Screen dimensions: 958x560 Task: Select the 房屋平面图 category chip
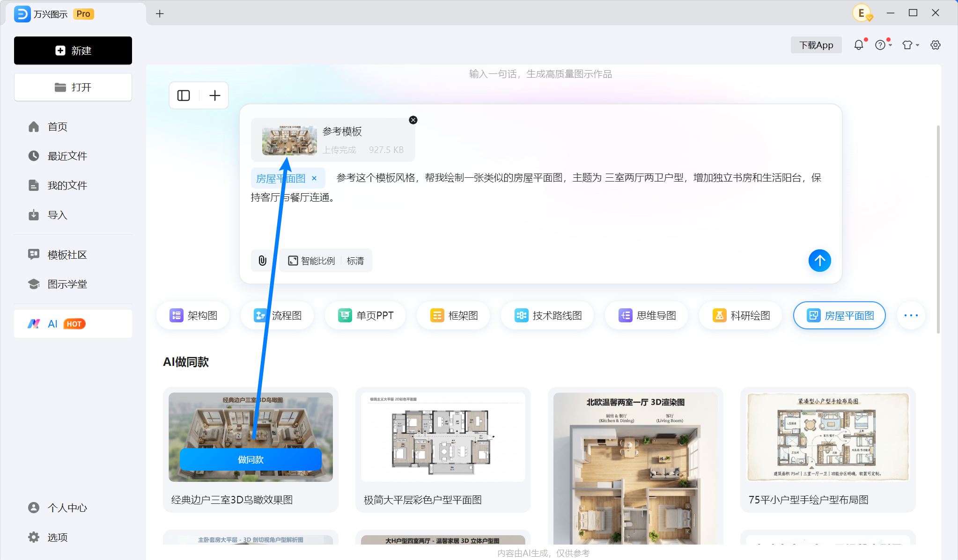point(840,315)
